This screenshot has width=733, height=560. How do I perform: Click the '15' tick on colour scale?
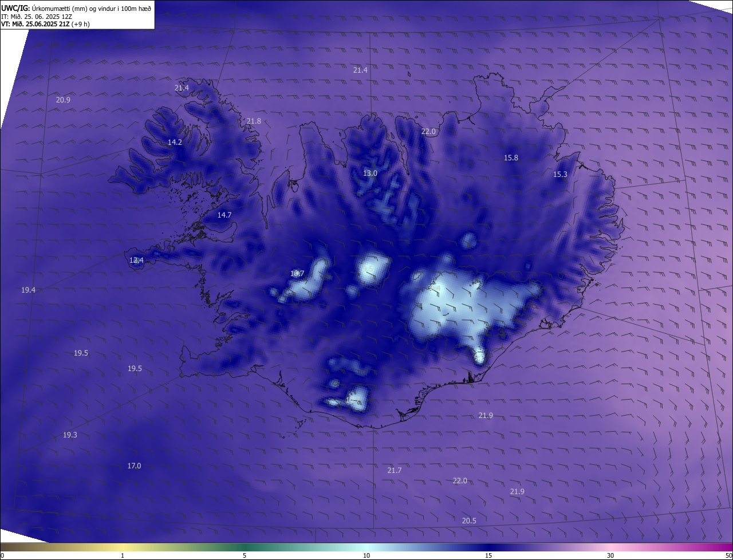[488, 555]
